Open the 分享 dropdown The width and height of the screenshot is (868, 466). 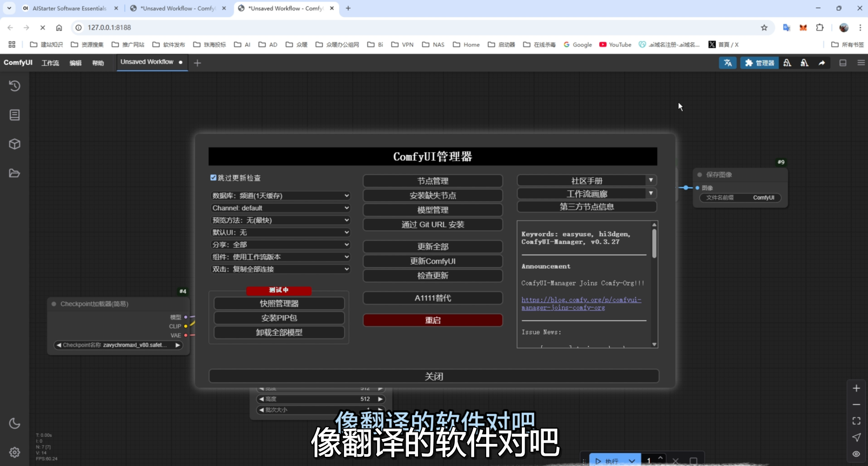pyautogui.click(x=280, y=245)
